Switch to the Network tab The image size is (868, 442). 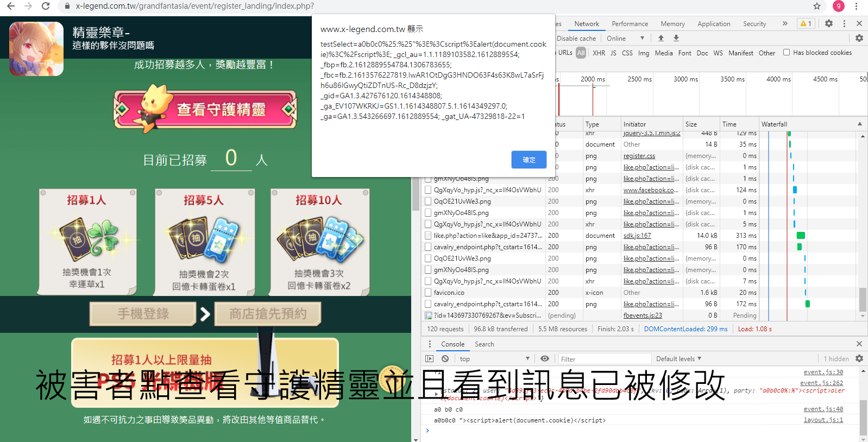tap(587, 23)
